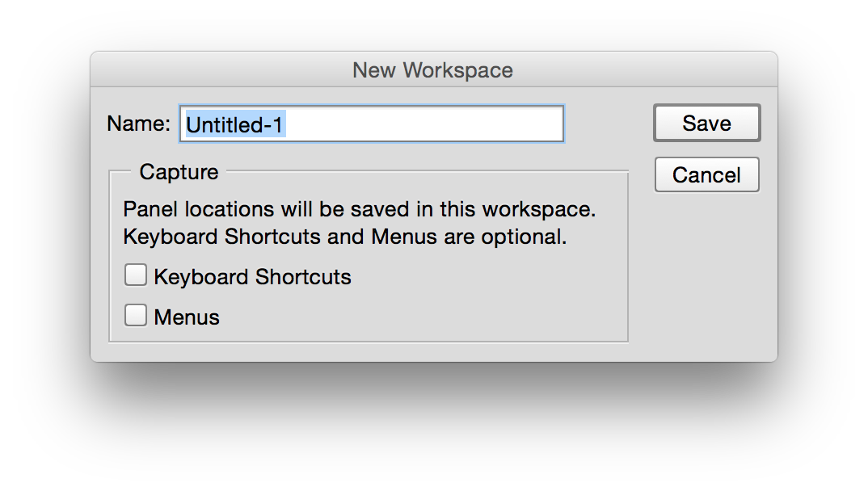Click the "New Workspace" dialog title
868x491 pixels.
432,70
